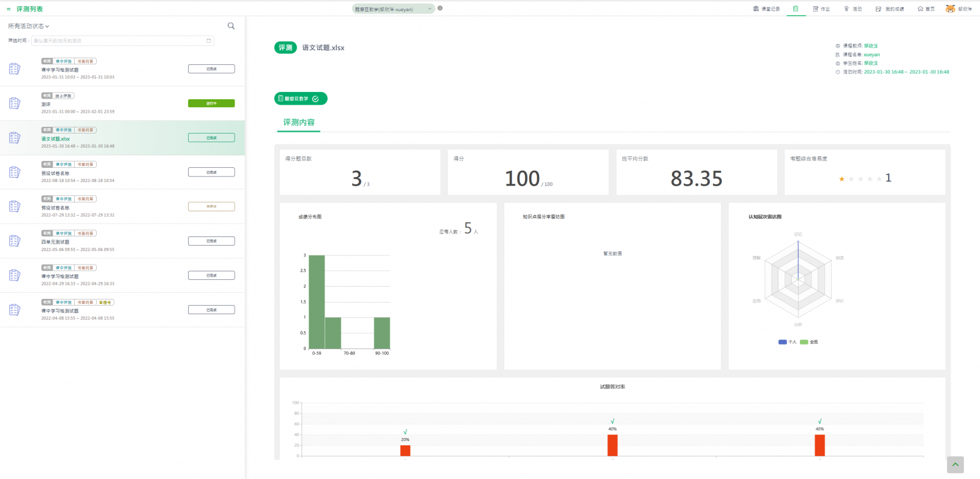This screenshot has width=980, height=479.
Task: Go to 课堂记录 in the top navigation
Action: click(766, 9)
